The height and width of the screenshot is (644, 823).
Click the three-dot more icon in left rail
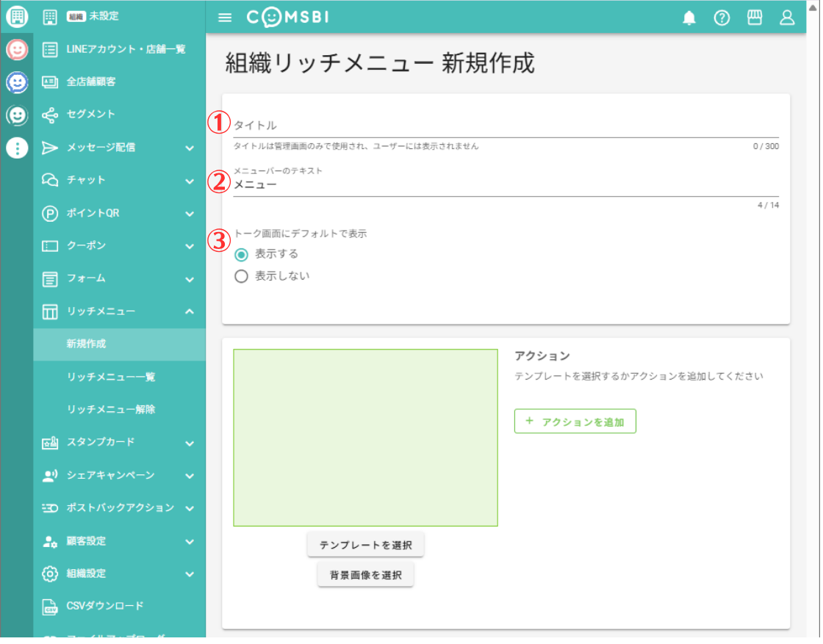(17, 148)
